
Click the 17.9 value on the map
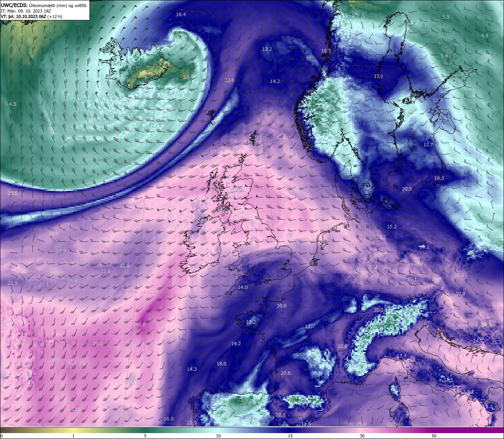pos(460,294)
